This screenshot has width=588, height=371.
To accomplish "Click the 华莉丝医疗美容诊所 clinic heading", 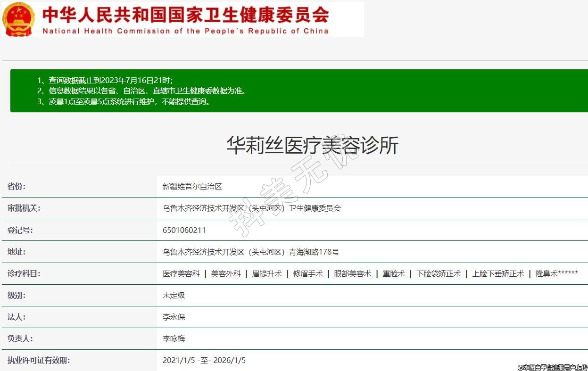I will 312,145.
